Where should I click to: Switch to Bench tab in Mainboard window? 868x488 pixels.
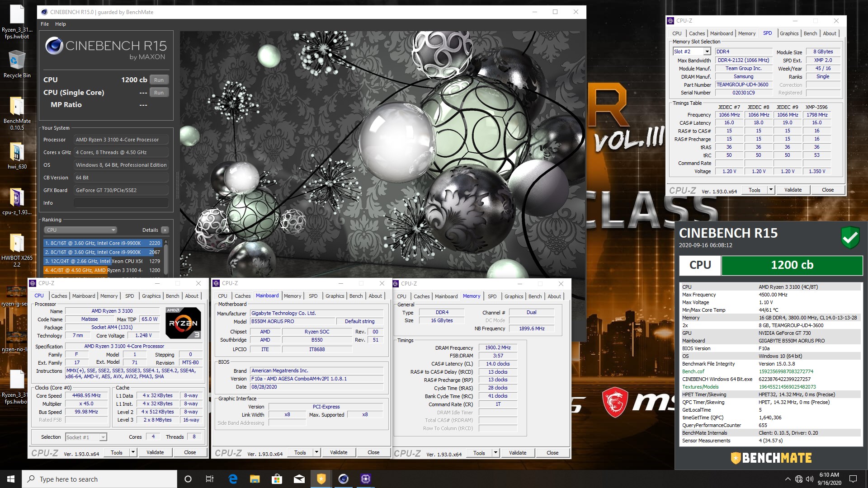tap(356, 296)
